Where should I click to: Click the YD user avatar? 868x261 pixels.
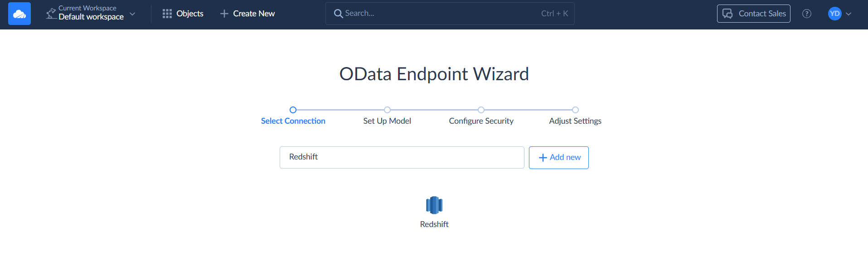point(834,14)
